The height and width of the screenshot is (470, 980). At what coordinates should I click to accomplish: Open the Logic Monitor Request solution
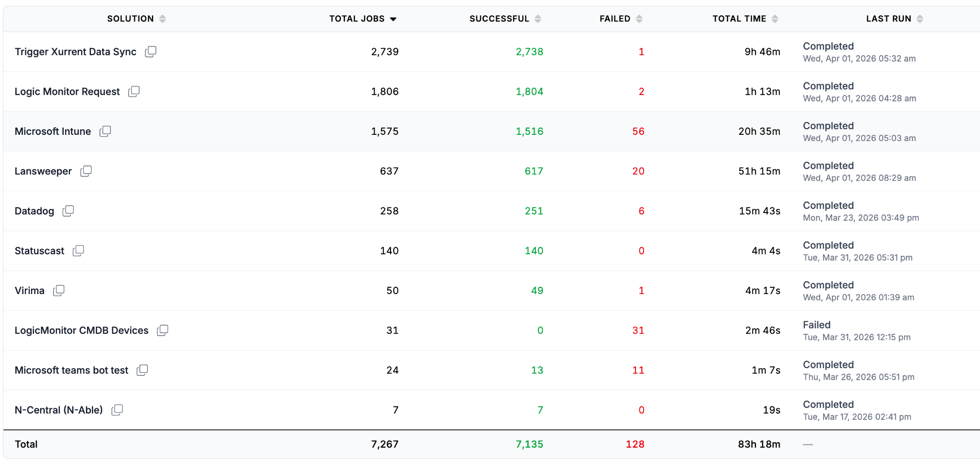coord(67,91)
